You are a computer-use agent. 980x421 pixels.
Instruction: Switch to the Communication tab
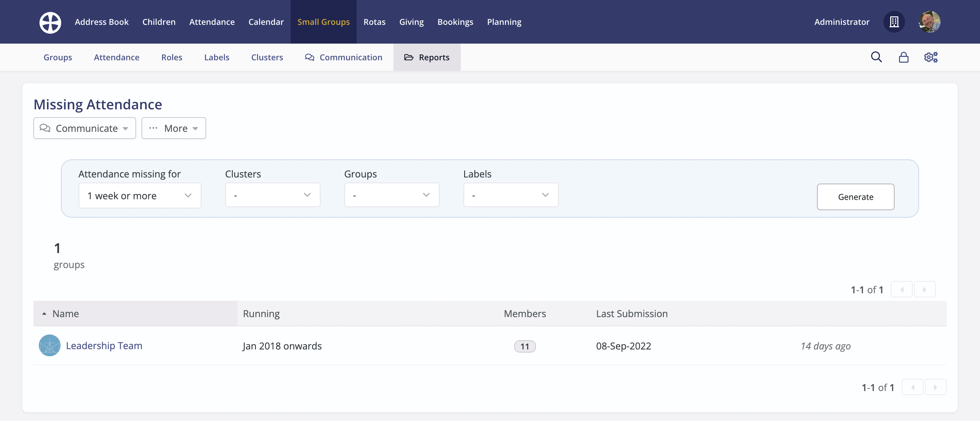344,58
